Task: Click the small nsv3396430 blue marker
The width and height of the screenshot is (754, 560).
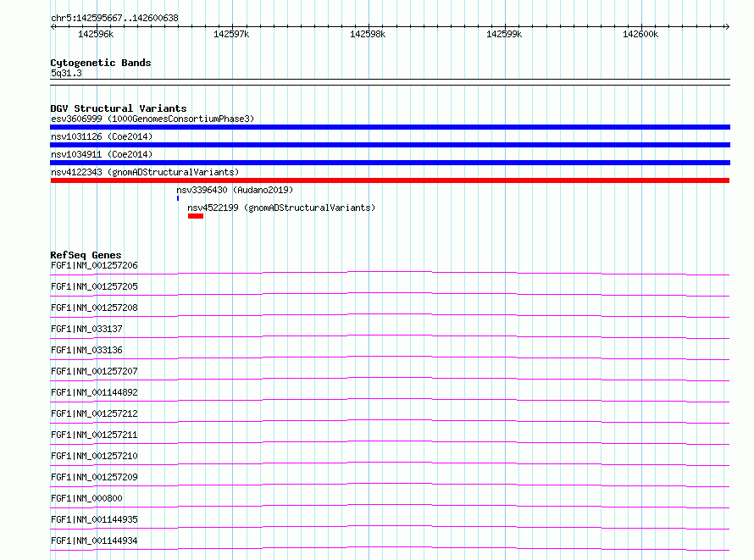Action: (x=178, y=198)
